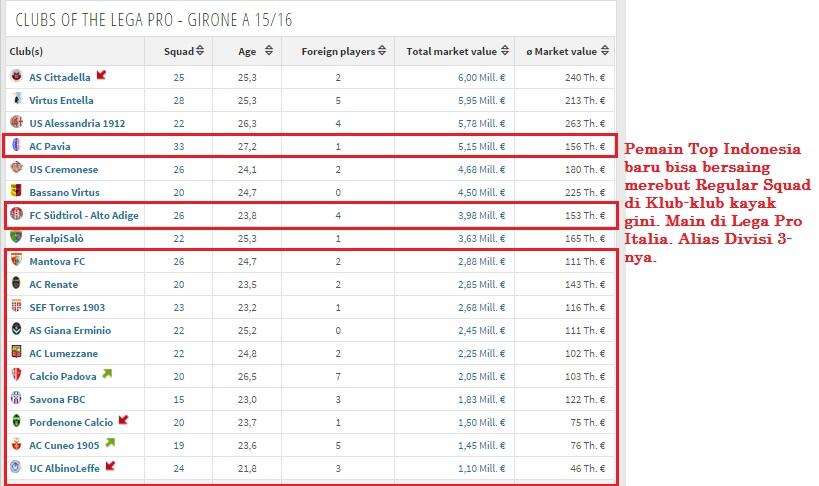Screen dimensions: 819x486
Task: Open the Bassano Virtus club link
Action: tap(64, 192)
